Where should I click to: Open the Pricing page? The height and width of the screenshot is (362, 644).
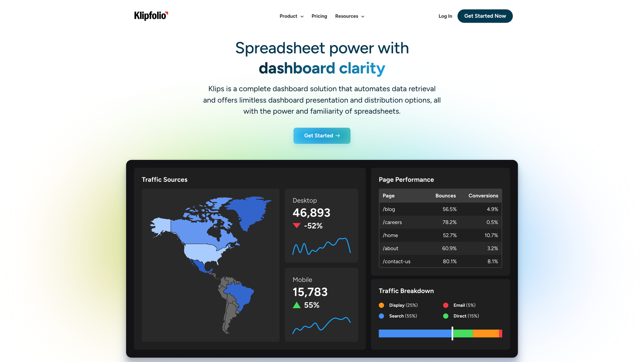click(319, 16)
